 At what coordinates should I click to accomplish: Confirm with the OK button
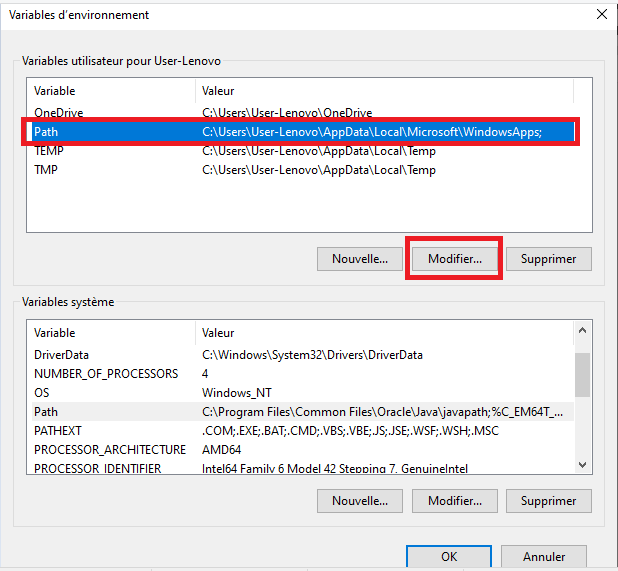pos(449,557)
